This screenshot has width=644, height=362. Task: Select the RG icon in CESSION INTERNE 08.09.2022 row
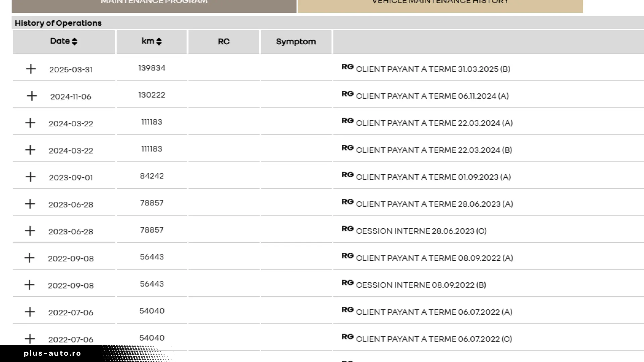[347, 283]
